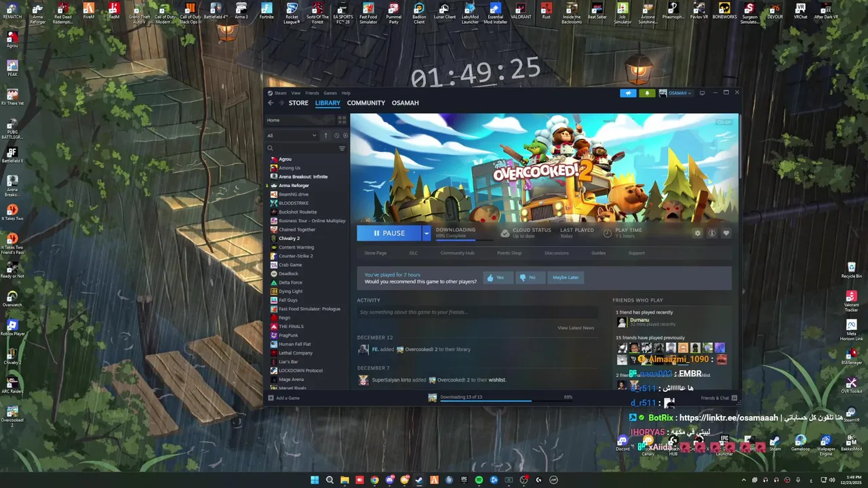868x488 pixels.
Task: Select Counter-Strike 2 in library list
Action: (x=296, y=256)
